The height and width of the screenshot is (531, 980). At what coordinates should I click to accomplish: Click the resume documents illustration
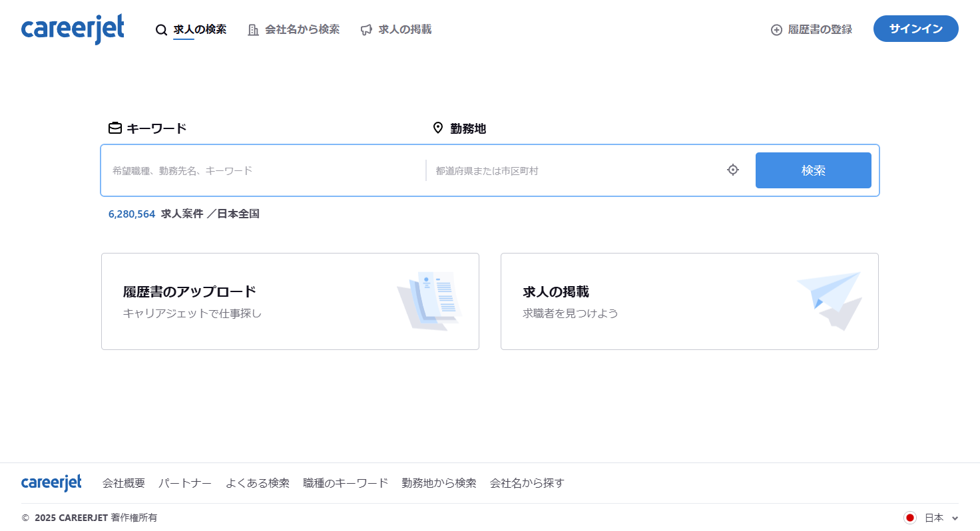(x=429, y=301)
